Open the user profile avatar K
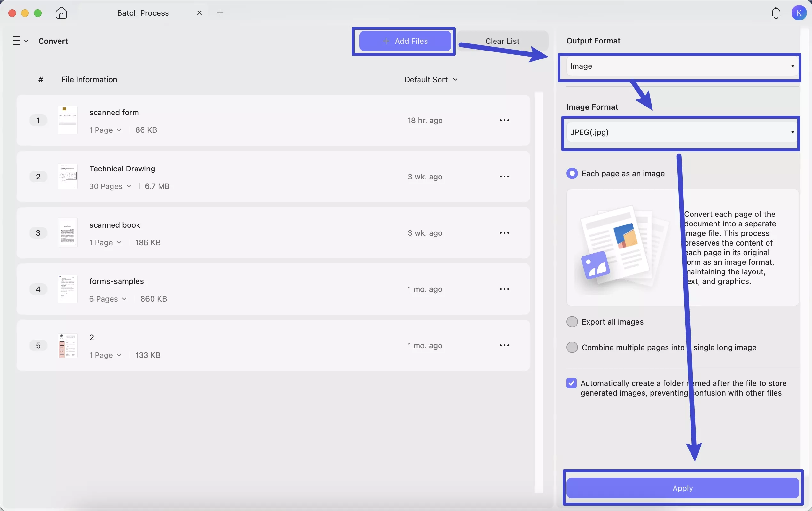812x511 pixels. click(x=799, y=13)
